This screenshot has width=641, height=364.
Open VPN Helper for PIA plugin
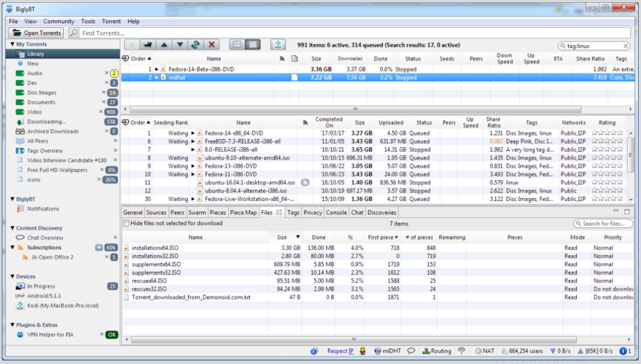(50, 335)
